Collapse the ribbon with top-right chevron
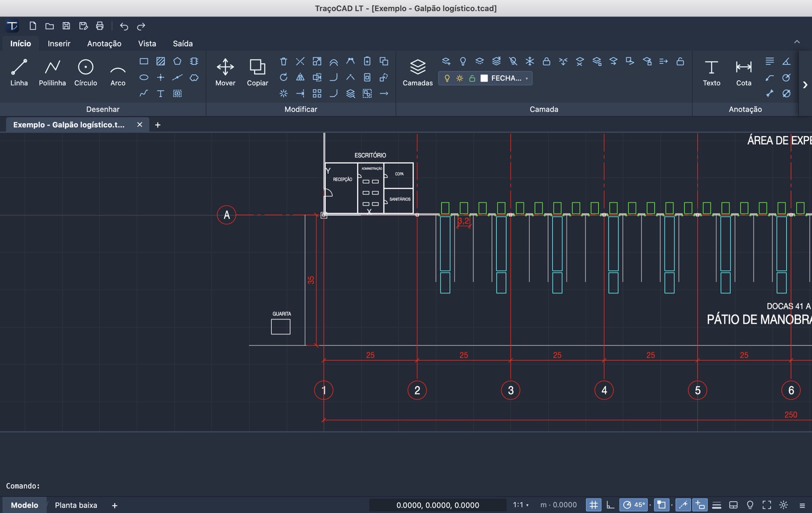Screen dimensions: 812x513 [797, 42]
